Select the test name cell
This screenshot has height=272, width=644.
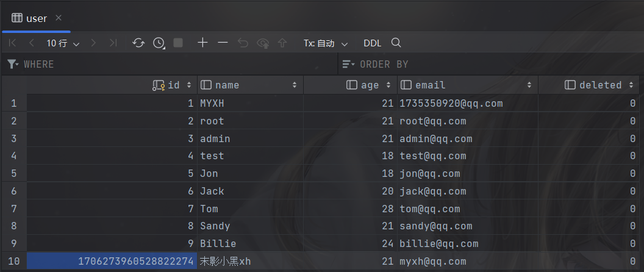[250, 156]
